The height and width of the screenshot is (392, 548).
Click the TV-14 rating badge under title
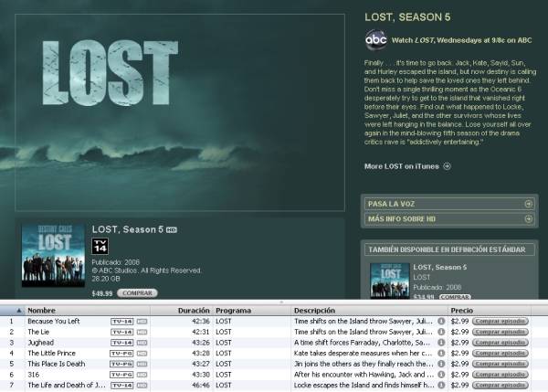click(100, 246)
